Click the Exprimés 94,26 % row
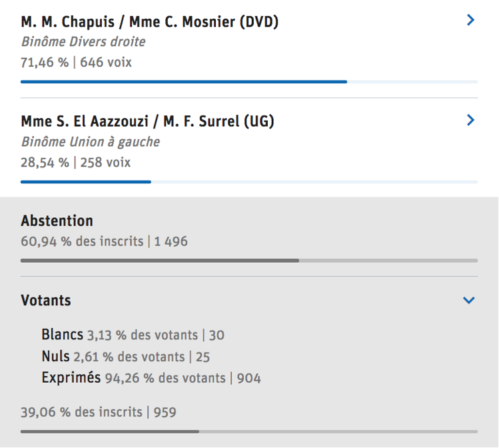This screenshot has height=448, width=499. coord(151,379)
